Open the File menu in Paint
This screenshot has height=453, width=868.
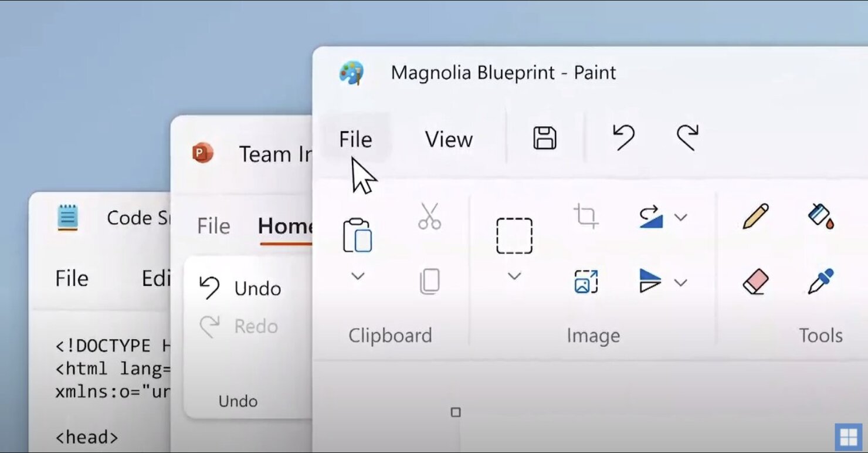click(355, 139)
